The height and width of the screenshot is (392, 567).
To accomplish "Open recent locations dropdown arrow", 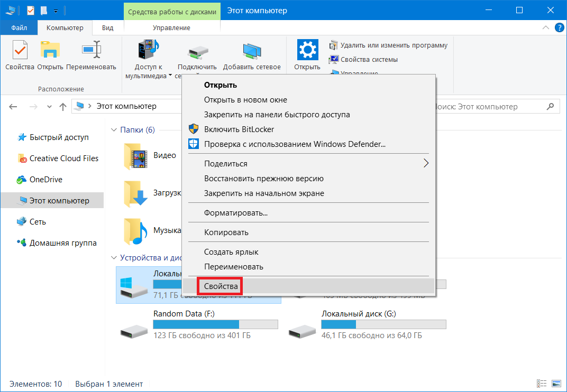I will click(x=50, y=107).
